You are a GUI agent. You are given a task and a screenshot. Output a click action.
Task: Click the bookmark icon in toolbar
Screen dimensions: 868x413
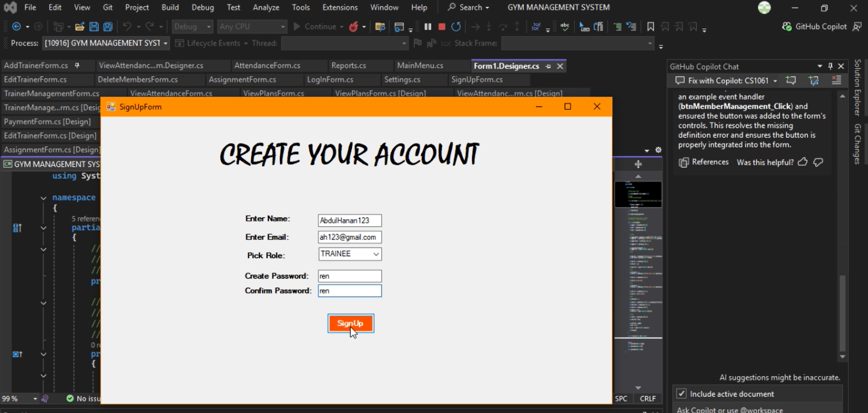coord(650,27)
